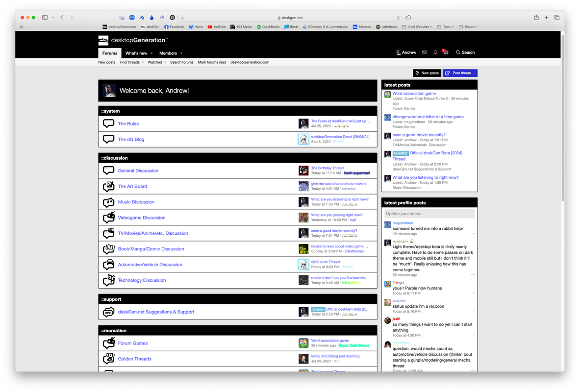Click the Post thread button
Image resolution: width=580 pixels, height=392 pixels.
460,73
